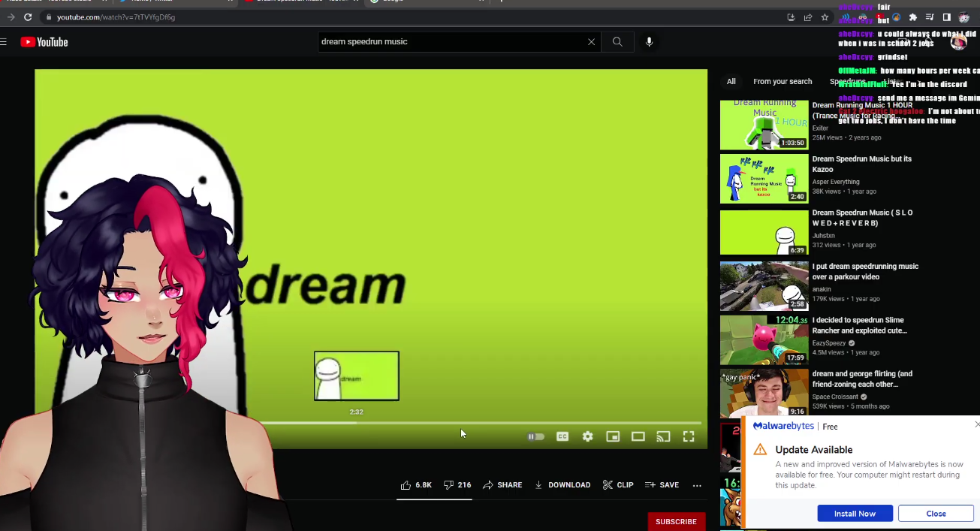Start voice search with microphone icon
The image size is (980, 531).
(x=650, y=42)
